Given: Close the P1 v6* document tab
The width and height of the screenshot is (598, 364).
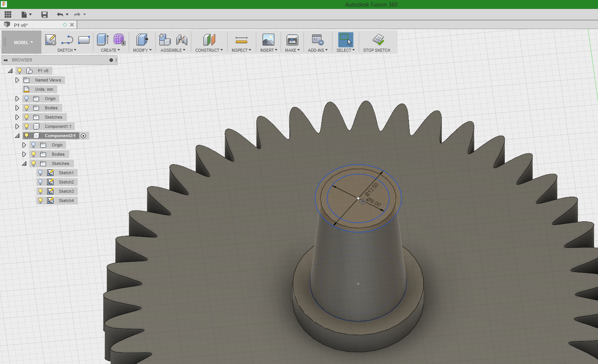Looking at the screenshot, I should [72, 25].
